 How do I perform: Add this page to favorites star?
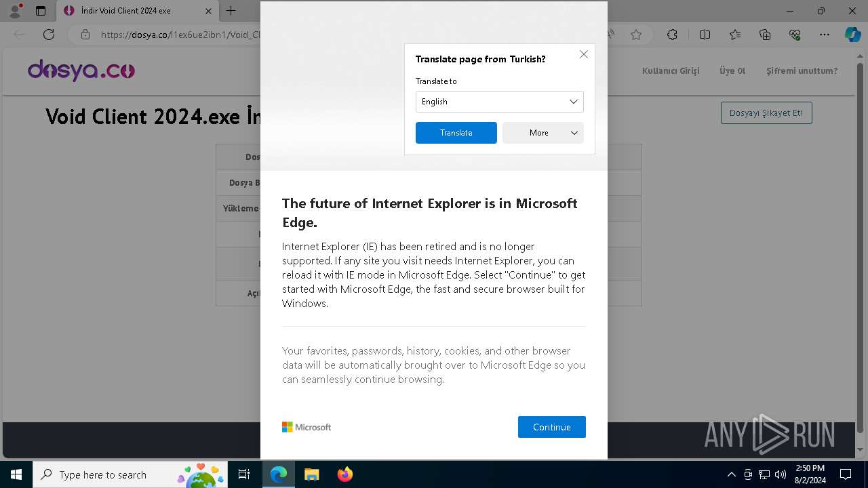click(636, 35)
